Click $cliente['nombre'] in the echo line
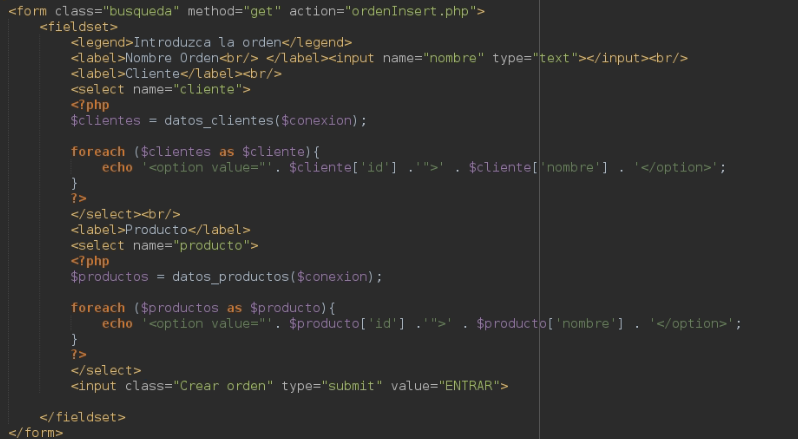Screen dimensions: 798x439 click(x=538, y=167)
